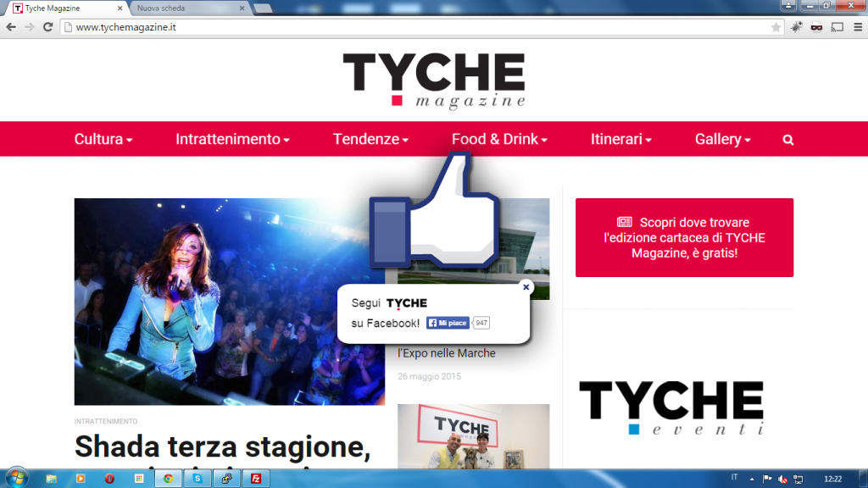The width and height of the screenshot is (868, 488).
Task: Reload the page with the refresh icon
Action: tap(48, 27)
